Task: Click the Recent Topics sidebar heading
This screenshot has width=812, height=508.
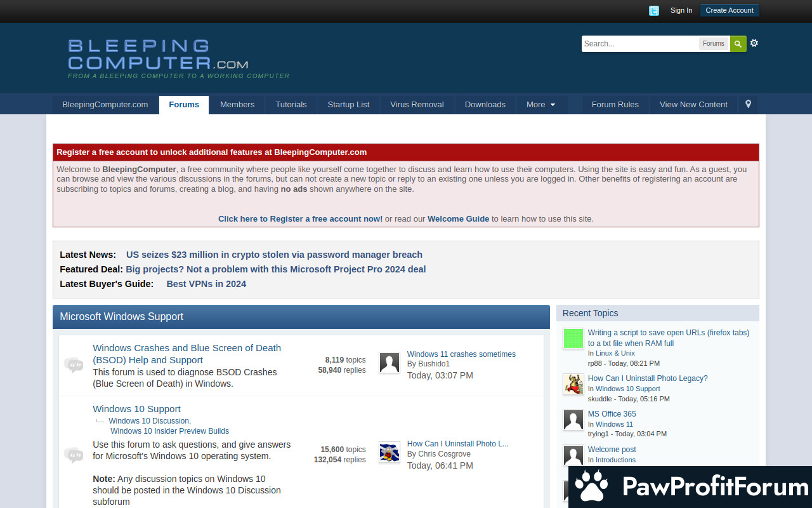Action: [x=590, y=313]
